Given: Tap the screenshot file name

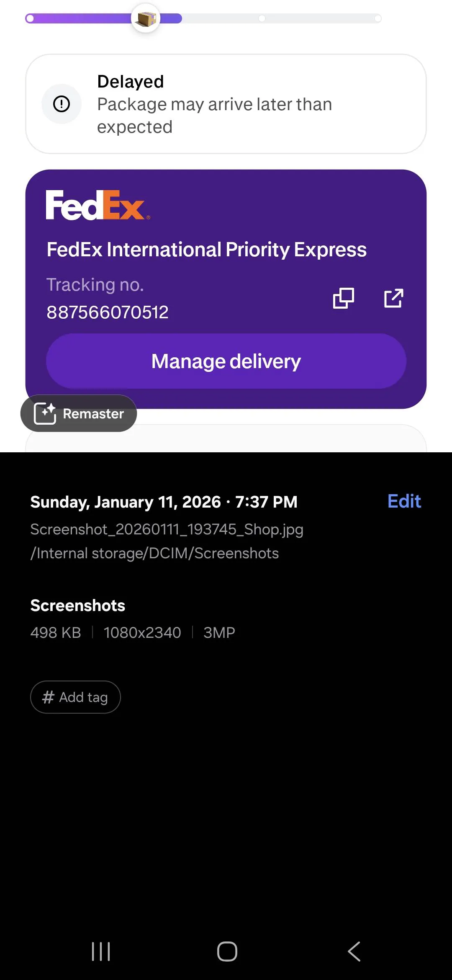Looking at the screenshot, I should click(167, 529).
